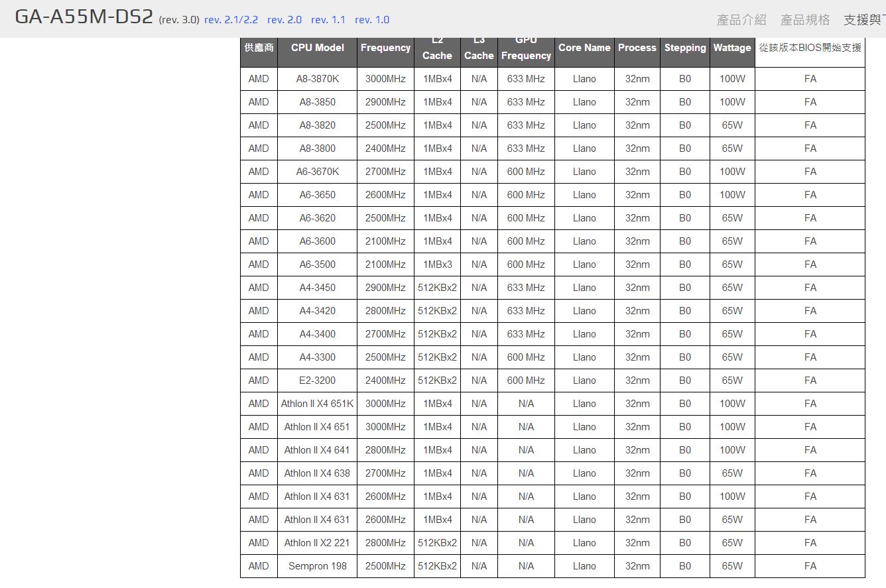The height and width of the screenshot is (588, 886).
Task: Click the Stepping column header
Action: 685,48
